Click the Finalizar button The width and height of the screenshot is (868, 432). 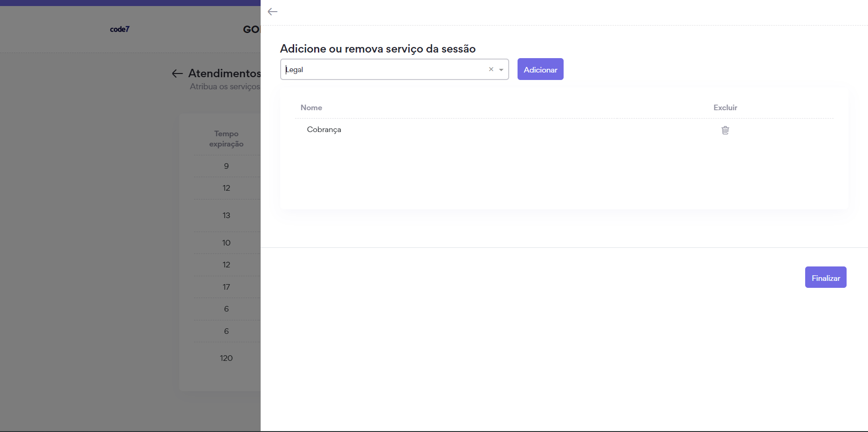[826, 277]
